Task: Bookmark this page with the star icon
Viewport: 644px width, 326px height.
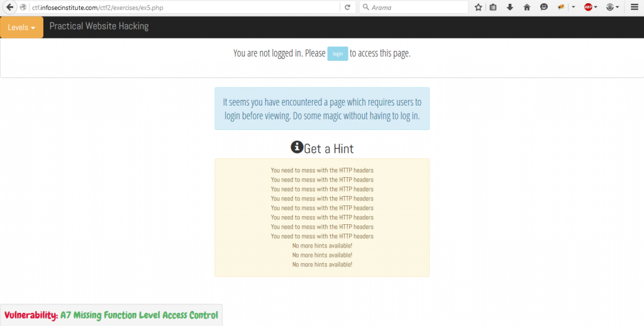Action: (x=478, y=8)
